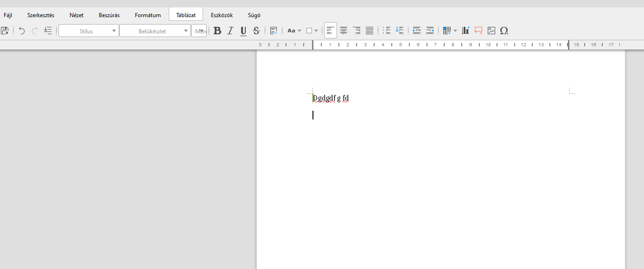The width and height of the screenshot is (644, 269).
Task: Justify the paragraph text
Action: point(370,31)
